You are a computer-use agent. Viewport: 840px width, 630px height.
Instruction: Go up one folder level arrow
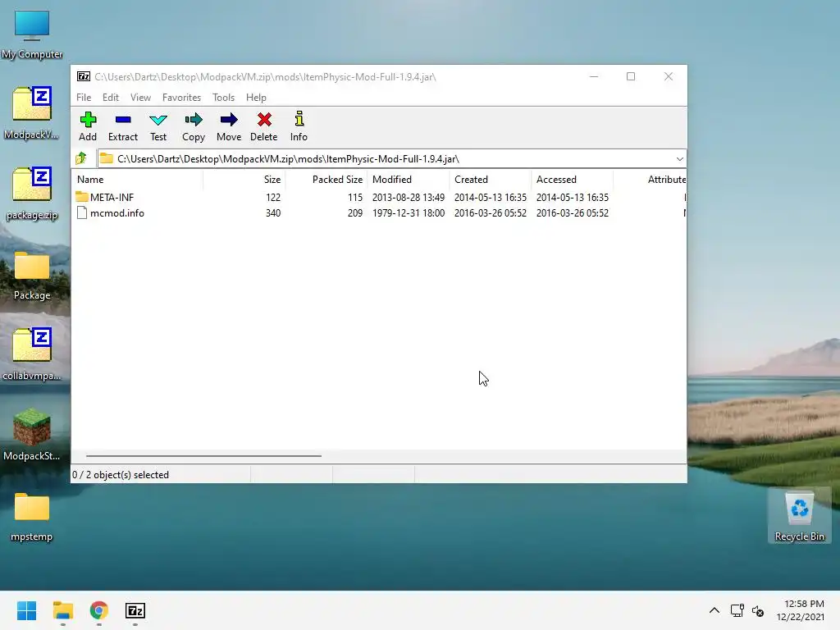point(81,158)
